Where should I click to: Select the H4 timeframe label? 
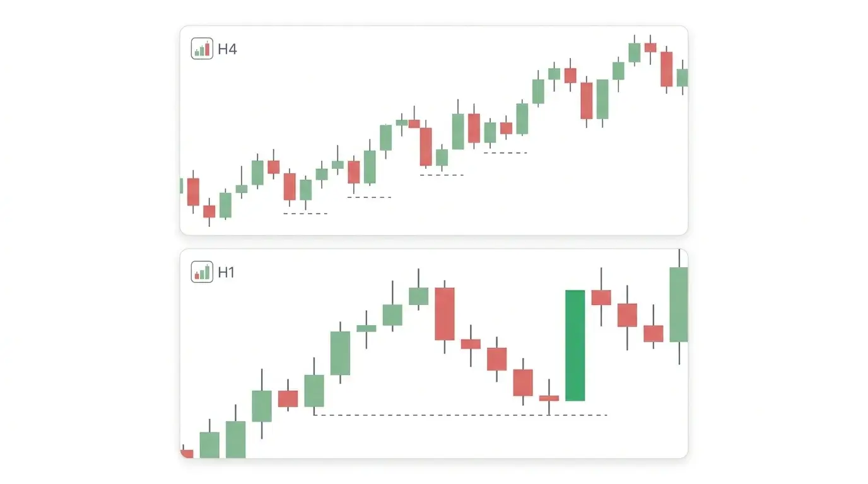point(227,49)
